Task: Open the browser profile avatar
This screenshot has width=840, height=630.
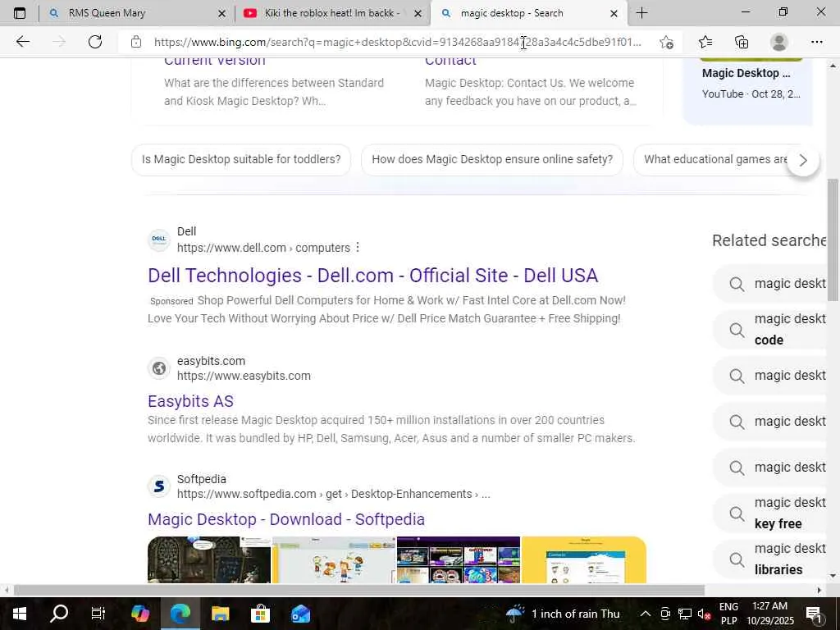Action: tap(778, 42)
